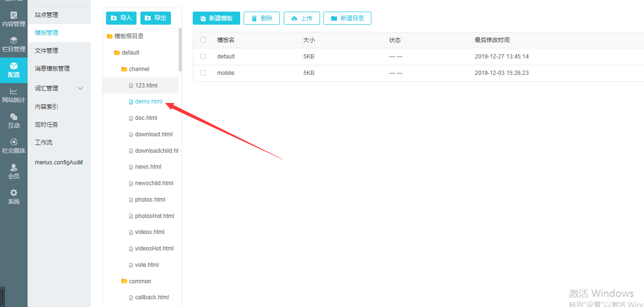The width and height of the screenshot is (644, 307).
Task: Click file icon beside vote.html
Action: pyautogui.click(x=131, y=265)
